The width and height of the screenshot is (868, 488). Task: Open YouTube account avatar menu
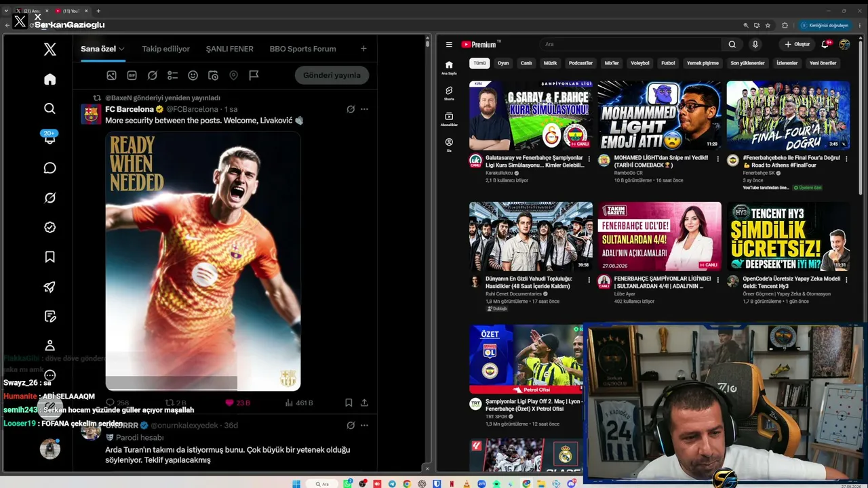pyautogui.click(x=844, y=45)
